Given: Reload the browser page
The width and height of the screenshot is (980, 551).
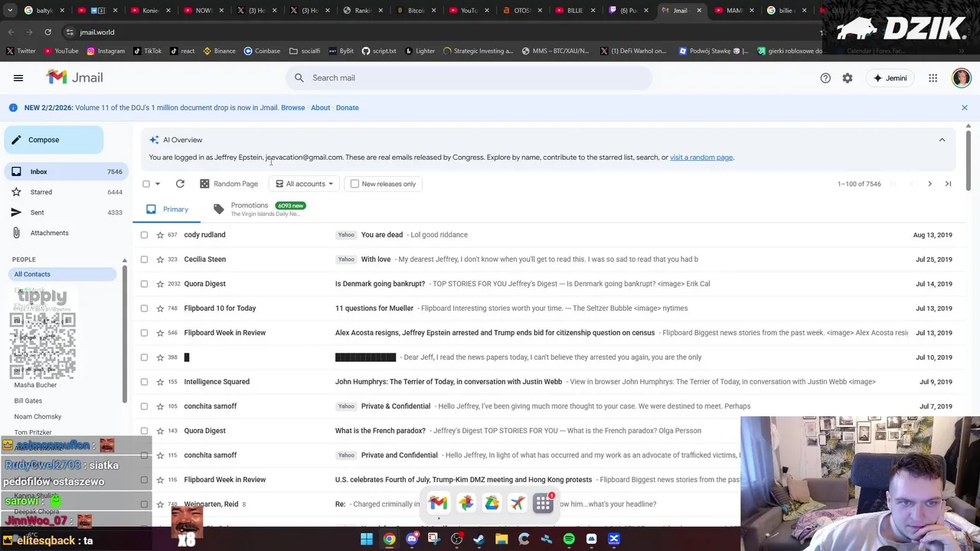Looking at the screenshot, I should coord(47,32).
